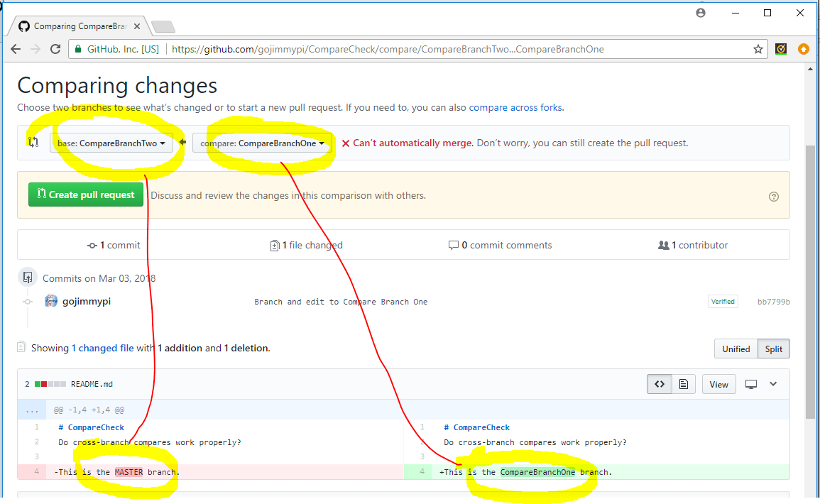Click the browser profile person icon
The height and width of the screenshot is (504, 820).
pyautogui.click(x=700, y=12)
